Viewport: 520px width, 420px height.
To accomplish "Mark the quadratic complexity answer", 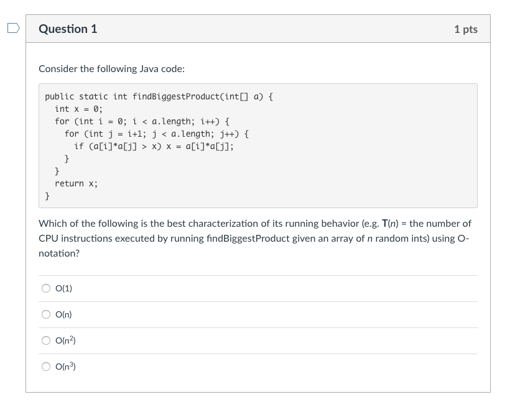I will tap(45, 340).
